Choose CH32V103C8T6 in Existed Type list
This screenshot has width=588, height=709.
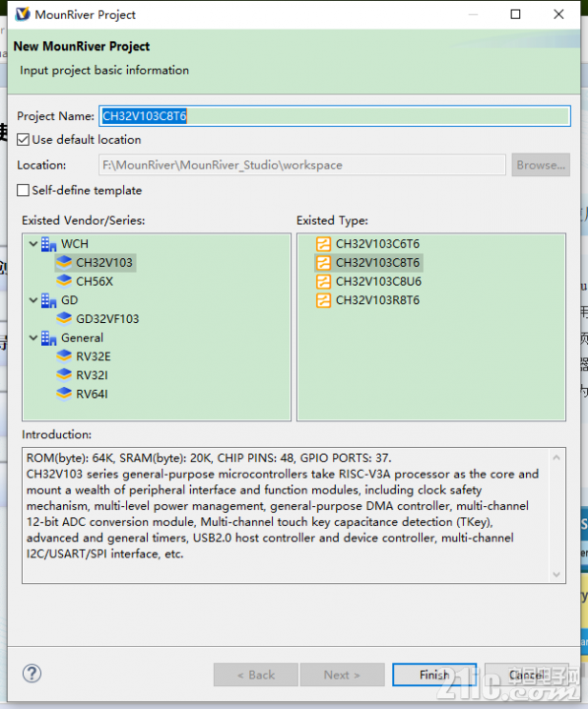pyautogui.click(x=377, y=263)
